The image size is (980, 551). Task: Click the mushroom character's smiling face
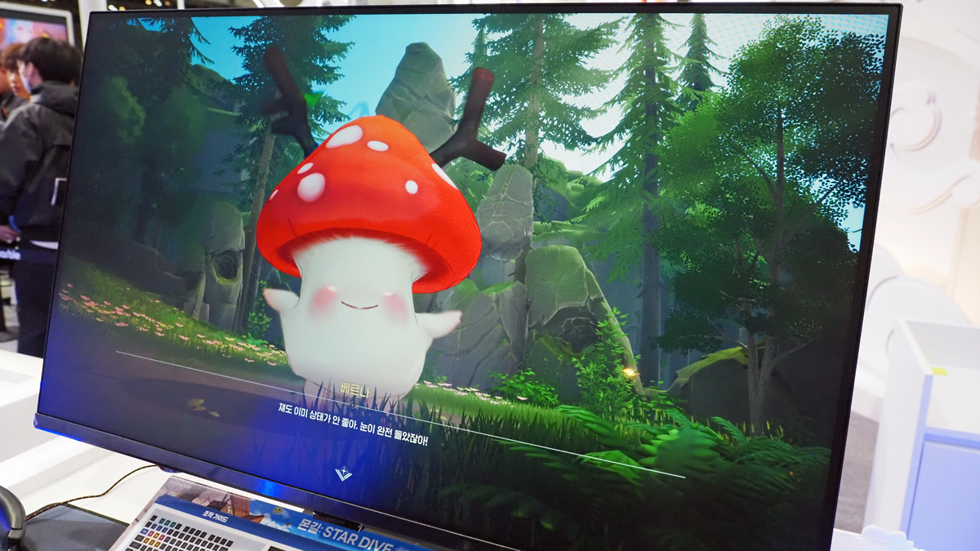(359, 304)
